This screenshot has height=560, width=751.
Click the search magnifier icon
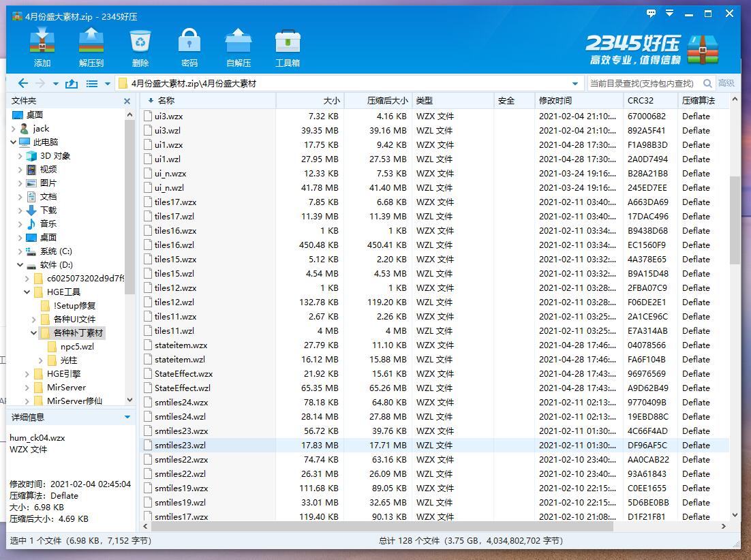click(x=707, y=83)
